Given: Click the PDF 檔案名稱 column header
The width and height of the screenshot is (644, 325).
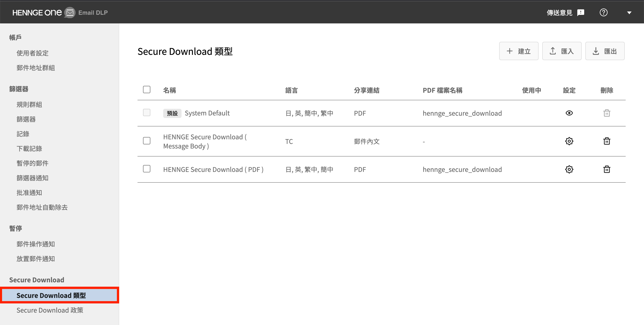Looking at the screenshot, I should click(x=443, y=90).
